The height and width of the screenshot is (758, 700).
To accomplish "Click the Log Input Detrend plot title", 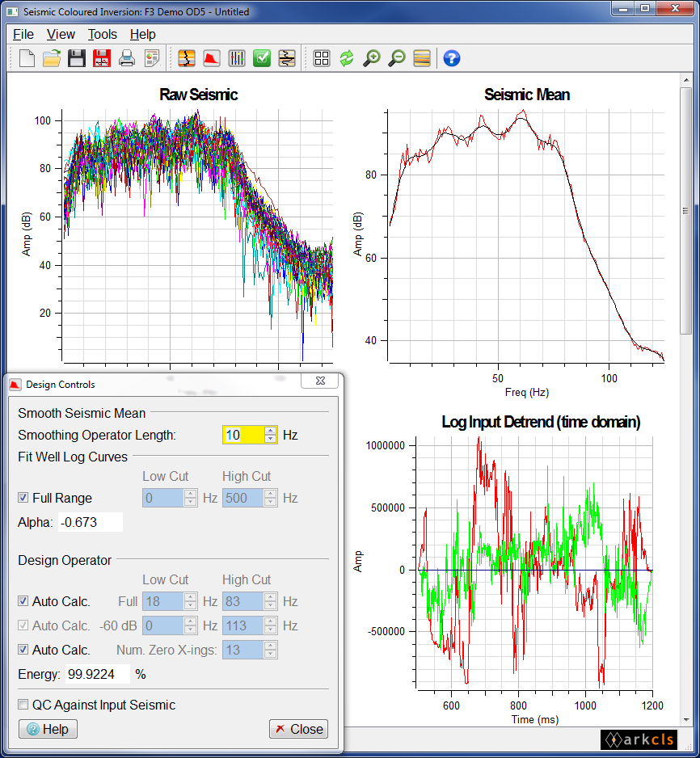I will pyautogui.click(x=541, y=422).
